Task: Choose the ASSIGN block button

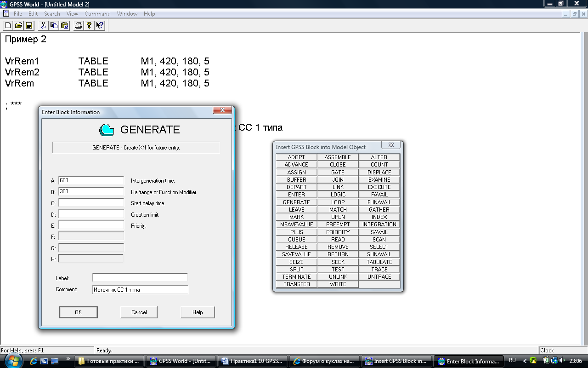Action: pos(296,172)
